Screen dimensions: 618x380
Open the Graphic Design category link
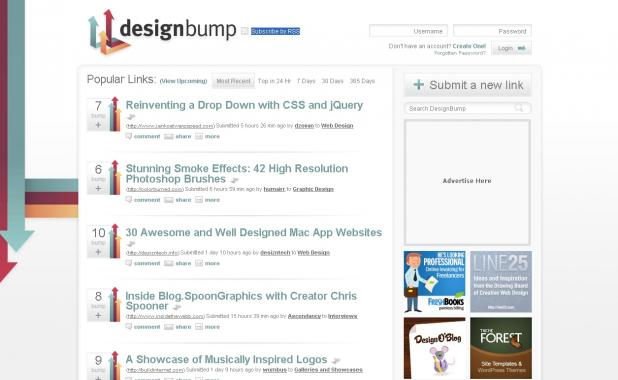[x=313, y=189]
